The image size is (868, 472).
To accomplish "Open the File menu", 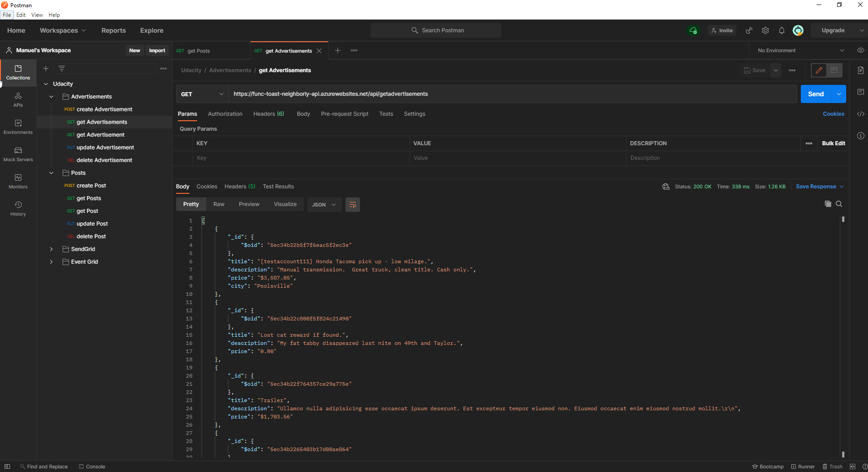I will tap(7, 15).
